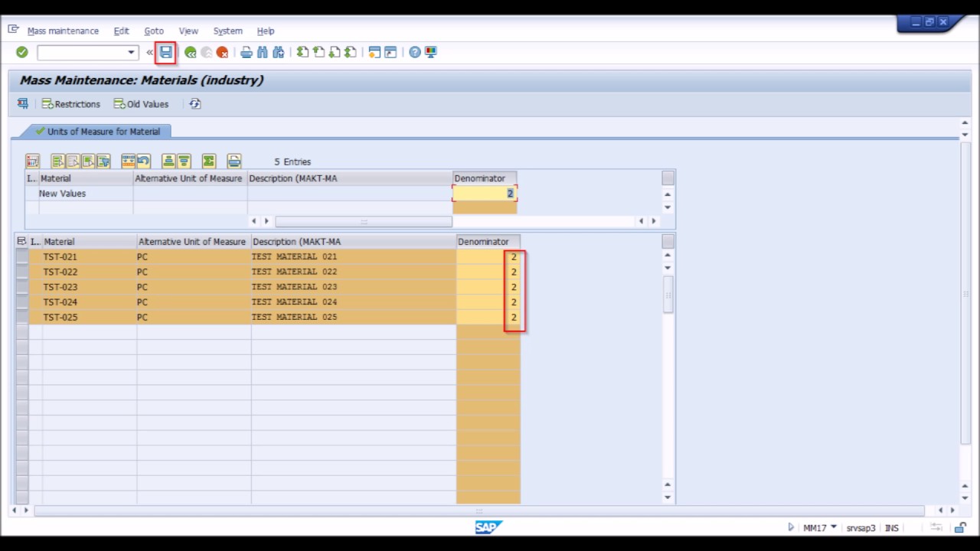The width and height of the screenshot is (980, 551).
Task: Click the green Enter checkmark icon
Action: click(22, 52)
